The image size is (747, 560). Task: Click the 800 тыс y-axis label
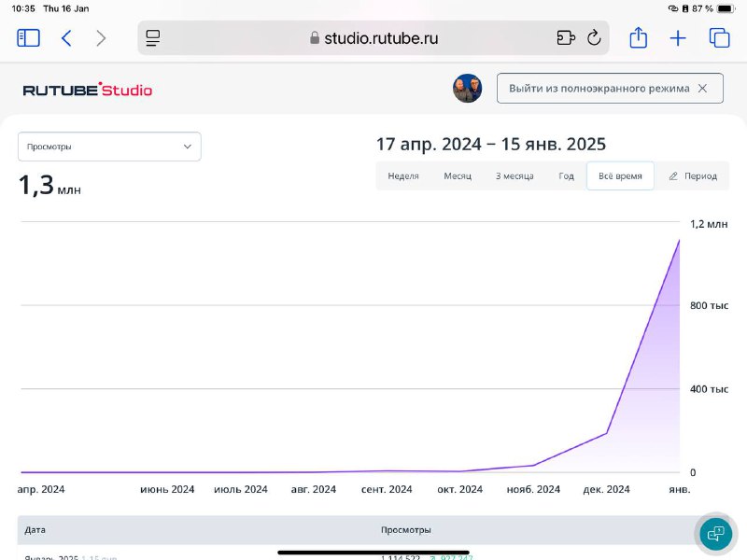pyautogui.click(x=709, y=305)
